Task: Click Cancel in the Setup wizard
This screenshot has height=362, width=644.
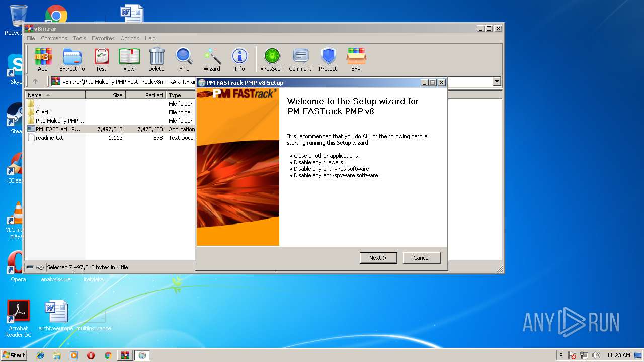Action: 422,258
